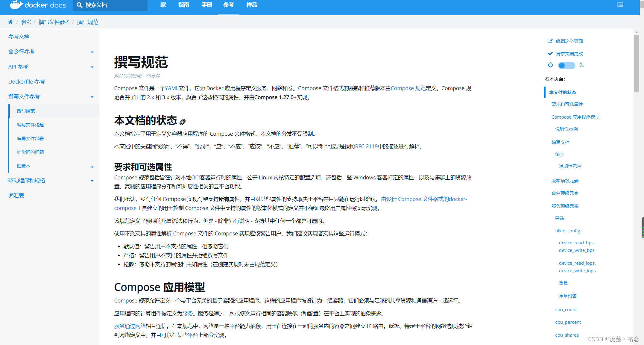This screenshot has width=644, height=345.
Task: Click the Compose 规范 link
Action: tap(408, 88)
